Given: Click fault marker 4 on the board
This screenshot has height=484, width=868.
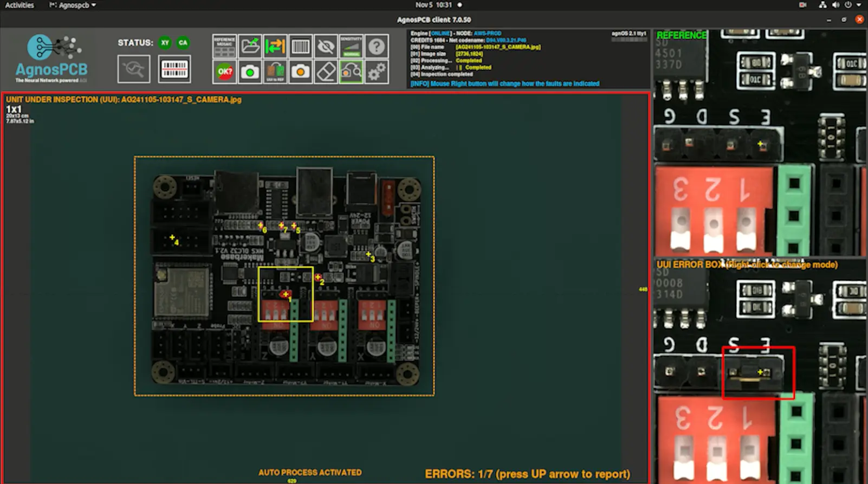Looking at the screenshot, I should pyautogui.click(x=173, y=238).
